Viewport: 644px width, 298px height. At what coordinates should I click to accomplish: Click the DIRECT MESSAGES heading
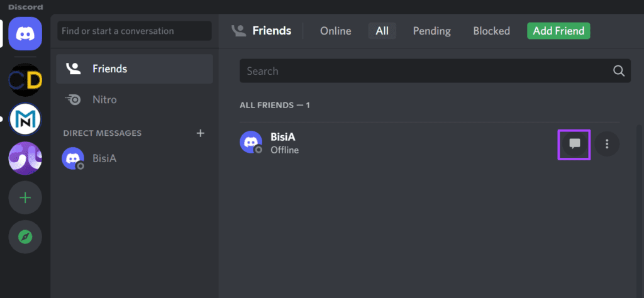point(103,133)
